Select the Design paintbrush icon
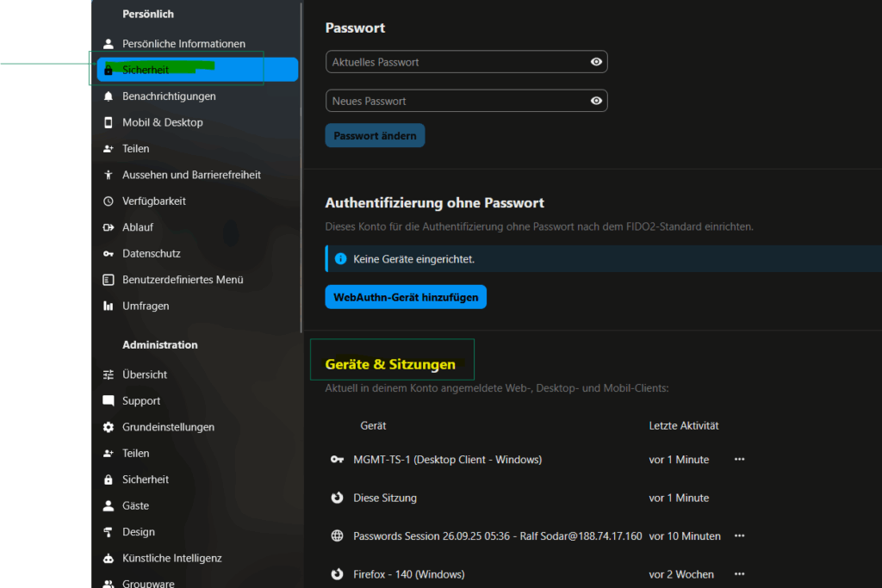 [107, 531]
